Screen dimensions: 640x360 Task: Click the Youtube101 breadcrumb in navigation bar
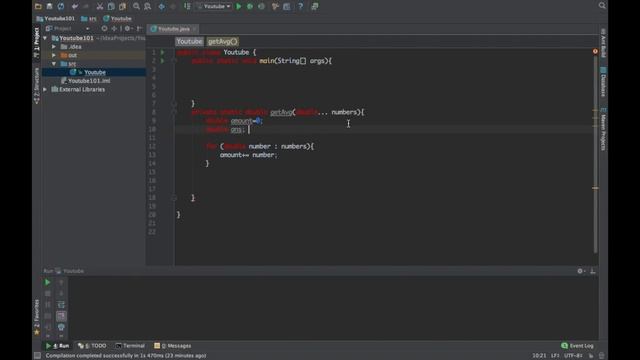(x=56, y=18)
